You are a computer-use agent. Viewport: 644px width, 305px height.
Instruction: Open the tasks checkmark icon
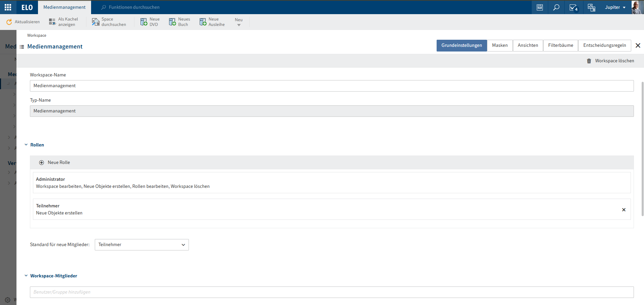[573, 7]
